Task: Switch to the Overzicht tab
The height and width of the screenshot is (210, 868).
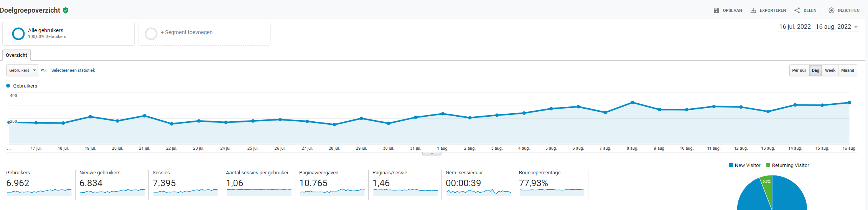Action: (x=16, y=55)
